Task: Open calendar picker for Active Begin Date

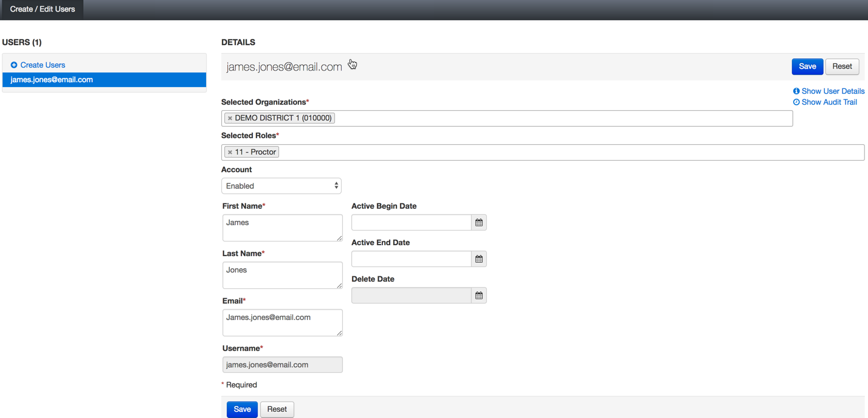Action: [x=479, y=223]
